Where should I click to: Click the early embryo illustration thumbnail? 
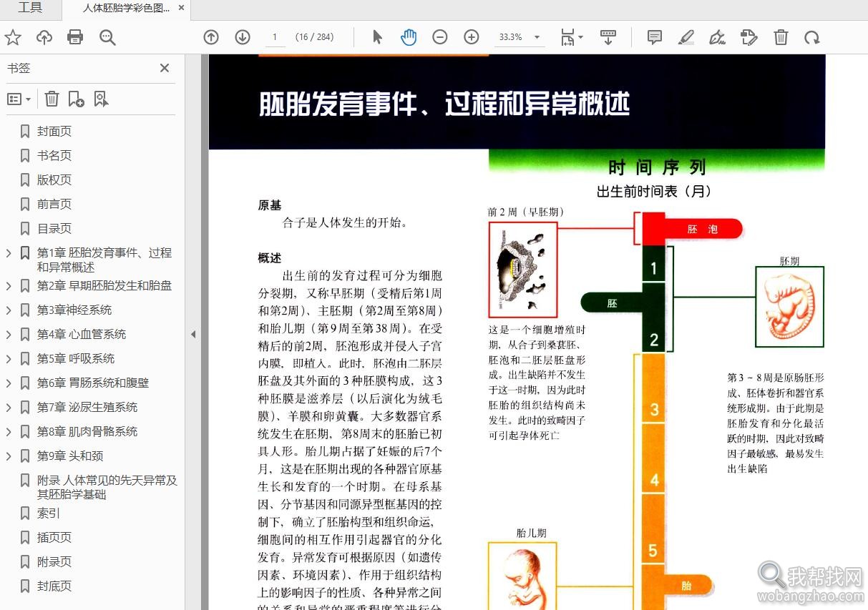click(x=522, y=270)
